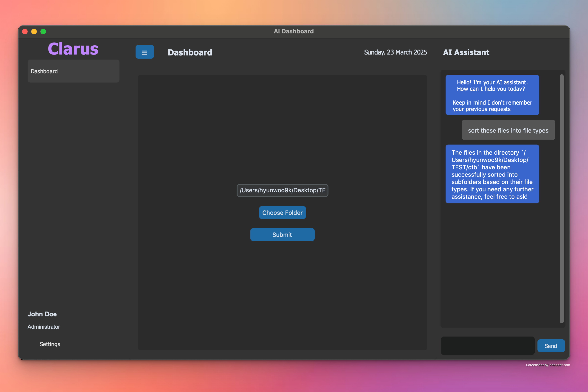Viewport: 588px width, 392px height.
Task: Click the John Doe username
Action: pos(42,314)
